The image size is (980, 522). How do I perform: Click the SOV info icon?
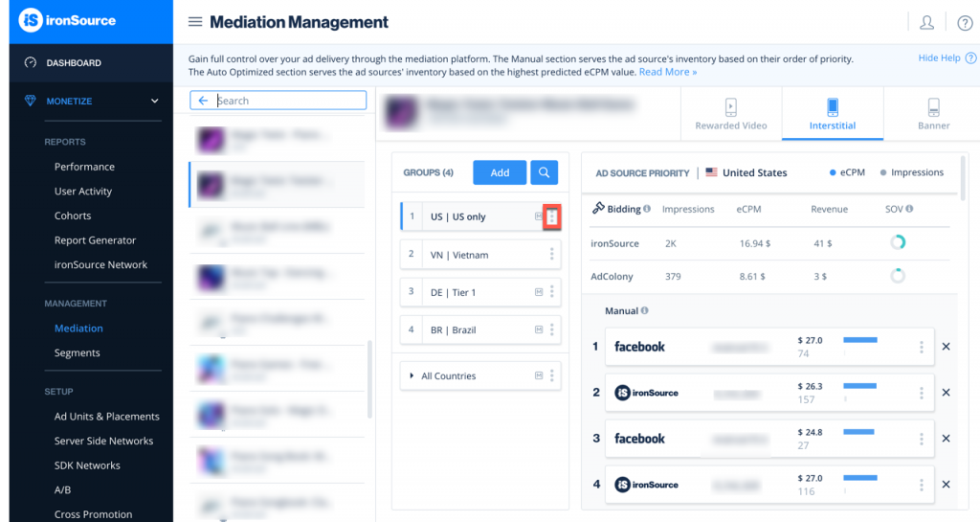(x=909, y=209)
